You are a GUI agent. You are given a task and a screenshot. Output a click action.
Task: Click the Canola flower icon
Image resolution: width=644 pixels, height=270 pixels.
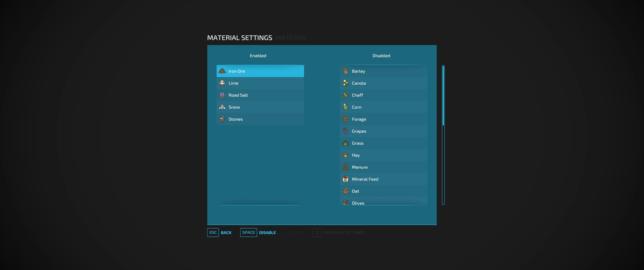(345, 83)
